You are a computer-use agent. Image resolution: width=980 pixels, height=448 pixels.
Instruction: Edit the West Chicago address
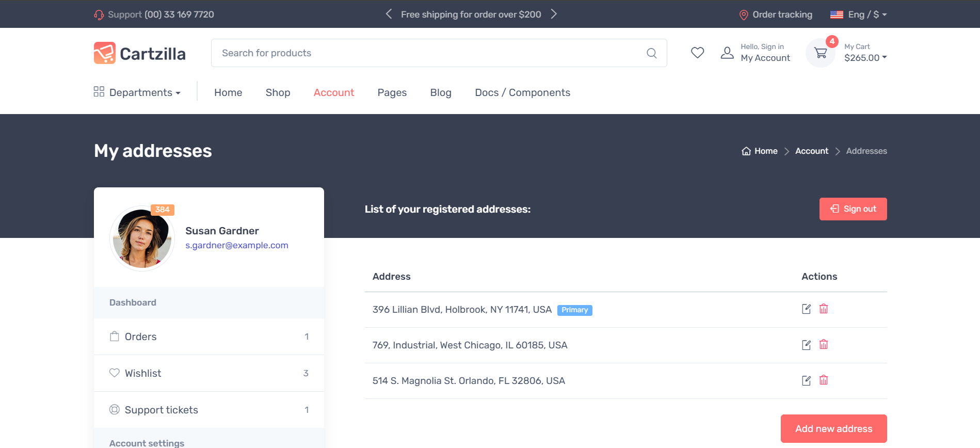coord(806,345)
